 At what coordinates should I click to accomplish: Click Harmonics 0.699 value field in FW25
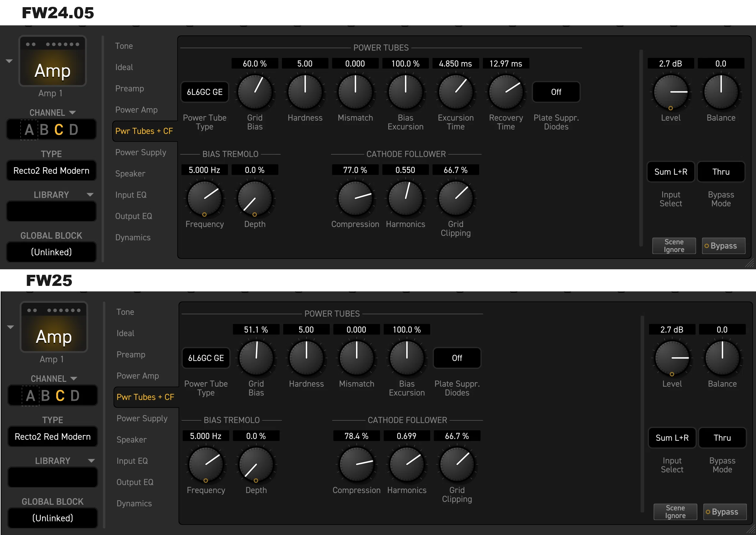[x=407, y=436]
